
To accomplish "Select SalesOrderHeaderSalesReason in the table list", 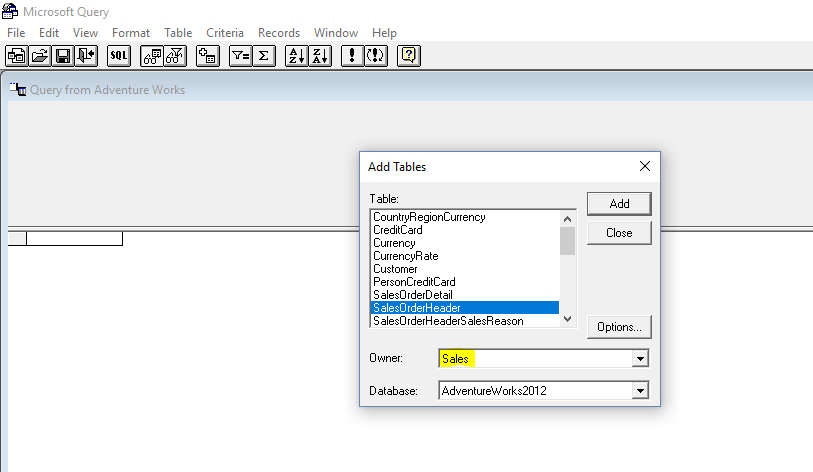I will (x=465, y=321).
